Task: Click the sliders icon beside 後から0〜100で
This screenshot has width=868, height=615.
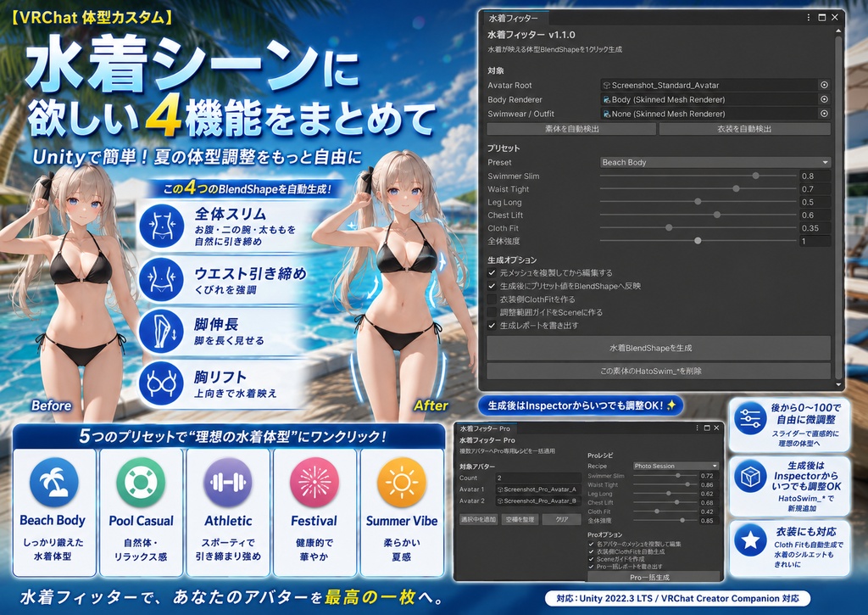Action: pos(750,419)
